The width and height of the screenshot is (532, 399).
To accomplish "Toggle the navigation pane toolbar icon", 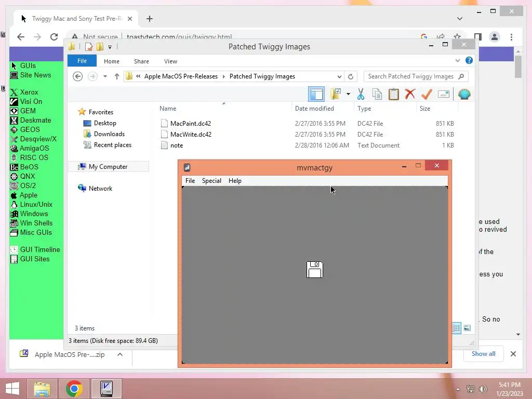I will pyautogui.click(x=316, y=94).
